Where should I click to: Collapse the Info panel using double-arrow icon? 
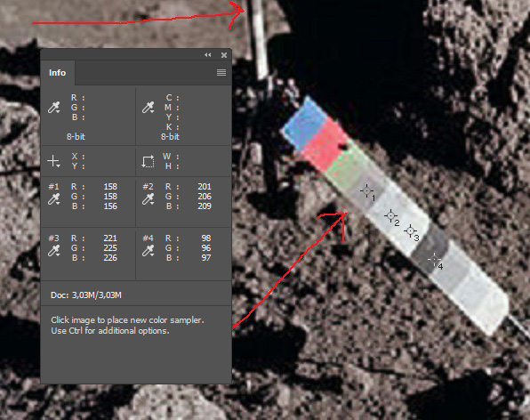coord(207,55)
